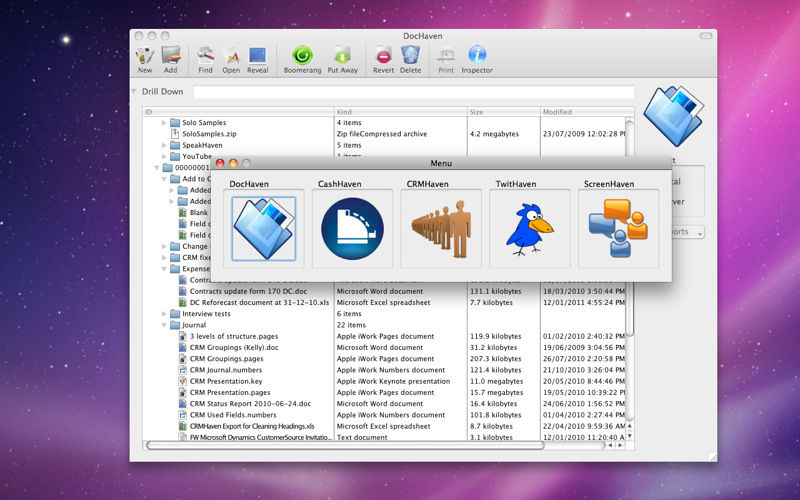Click the '22 items' kind cell
The width and height of the screenshot is (800, 500).
(x=351, y=325)
